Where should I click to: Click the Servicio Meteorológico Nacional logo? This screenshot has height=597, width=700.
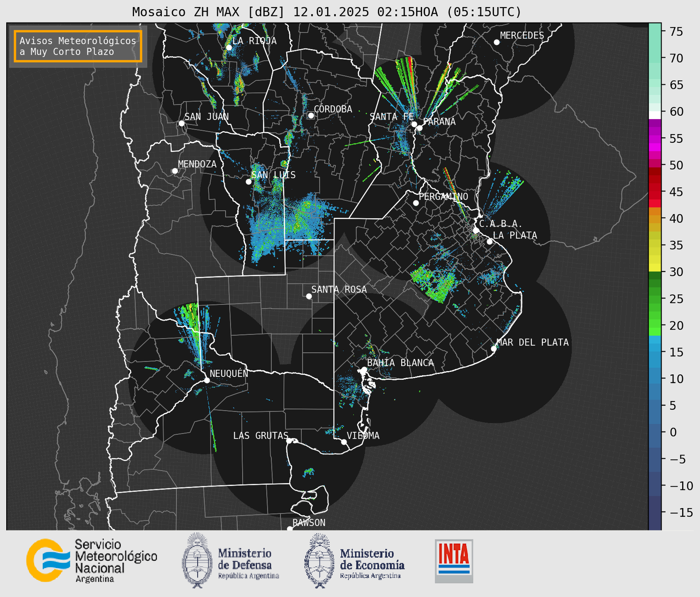click(92, 560)
